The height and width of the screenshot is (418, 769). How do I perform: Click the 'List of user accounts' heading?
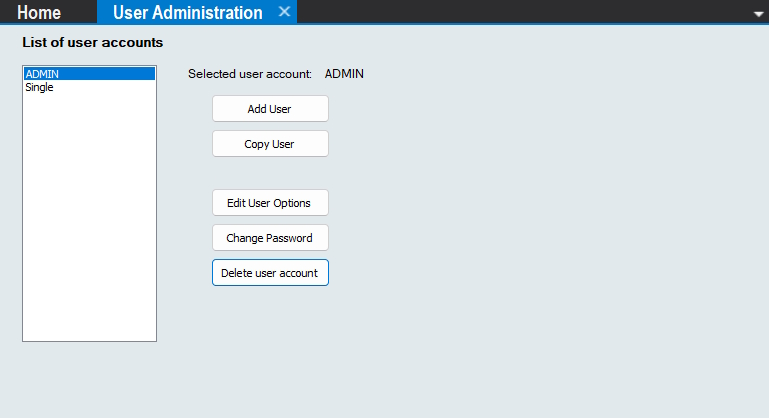coord(93,43)
